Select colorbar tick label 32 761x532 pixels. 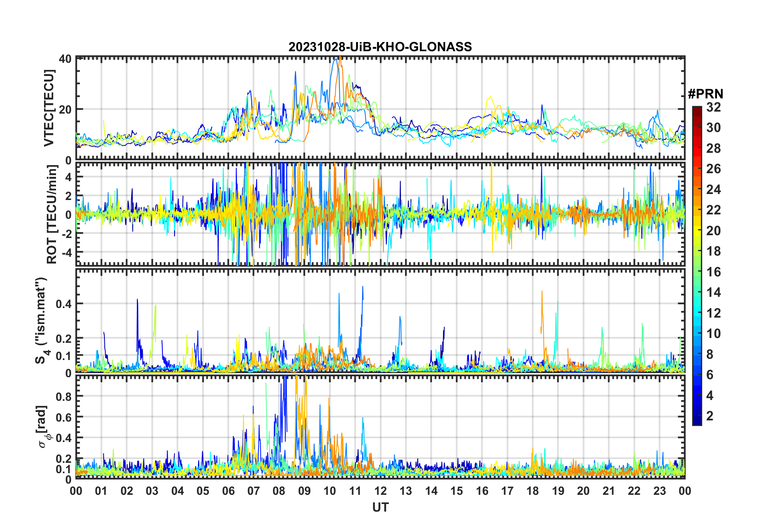713,107
